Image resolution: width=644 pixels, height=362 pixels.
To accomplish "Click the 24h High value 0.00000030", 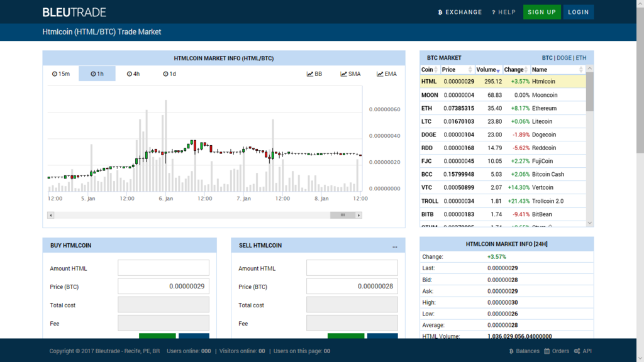I will click(x=502, y=302).
